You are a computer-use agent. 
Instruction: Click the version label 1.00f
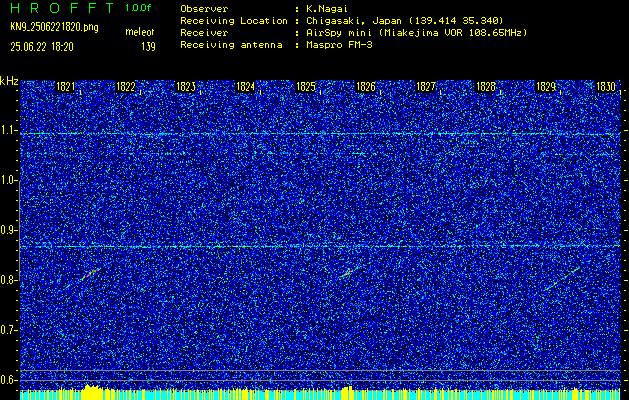pos(138,8)
